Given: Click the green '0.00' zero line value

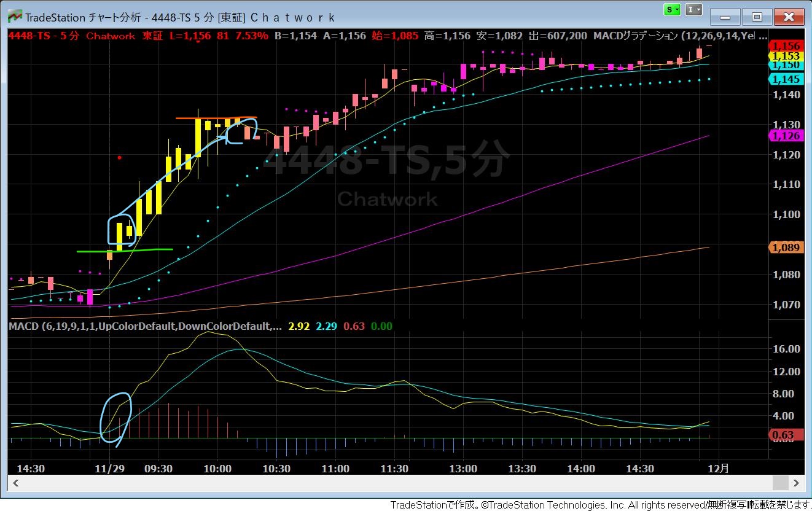Looking at the screenshot, I should 381,326.
